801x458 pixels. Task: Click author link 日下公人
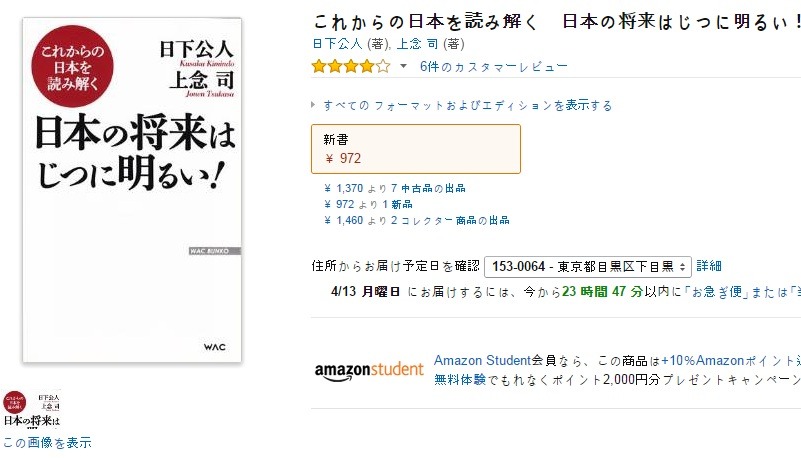(337, 44)
